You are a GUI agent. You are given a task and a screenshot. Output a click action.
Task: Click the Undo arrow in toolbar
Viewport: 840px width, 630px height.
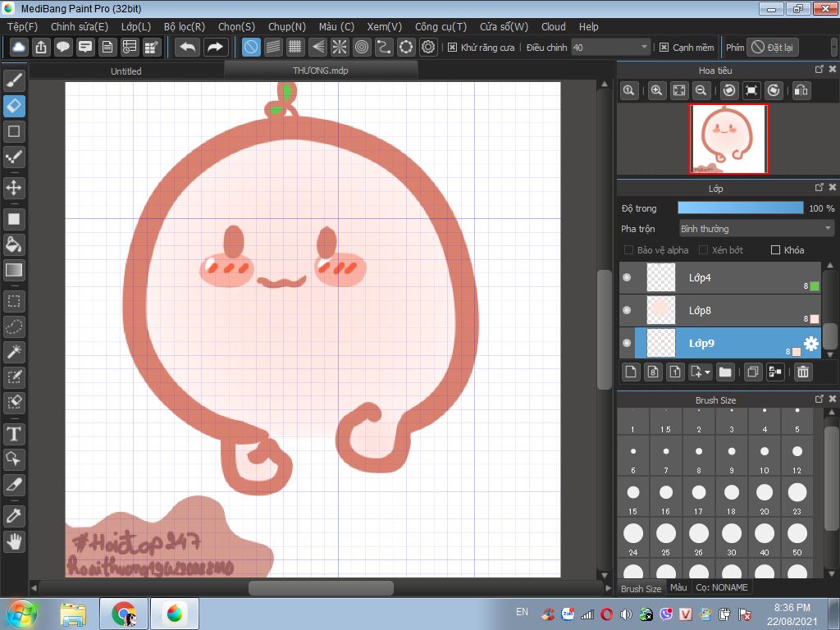pyautogui.click(x=188, y=47)
